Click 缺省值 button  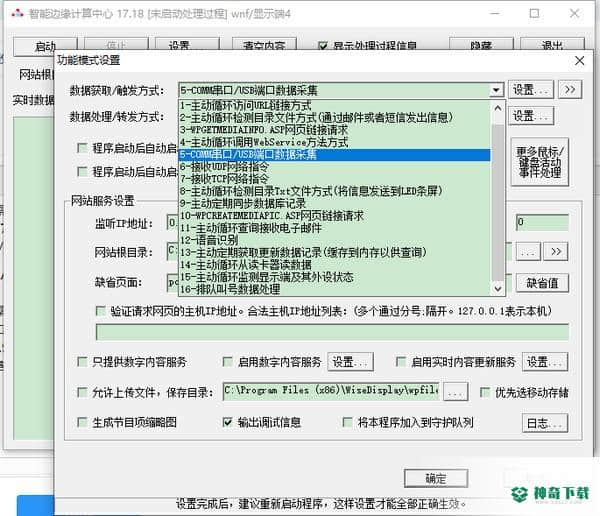[x=542, y=283]
